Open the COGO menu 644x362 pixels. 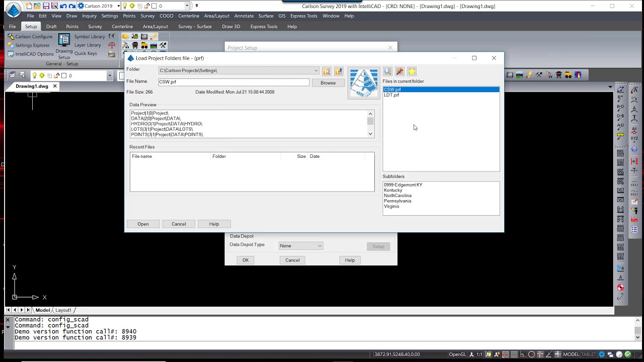click(x=167, y=16)
